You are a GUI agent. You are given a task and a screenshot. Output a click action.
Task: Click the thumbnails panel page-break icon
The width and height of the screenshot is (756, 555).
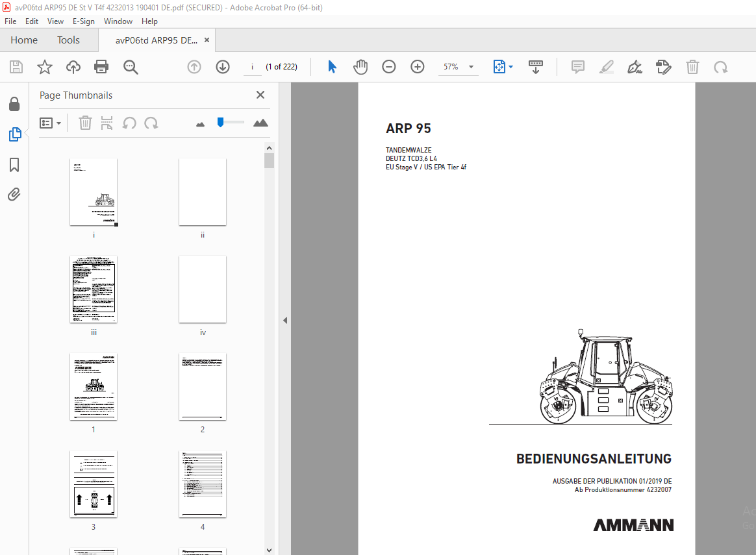pyautogui.click(x=107, y=123)
